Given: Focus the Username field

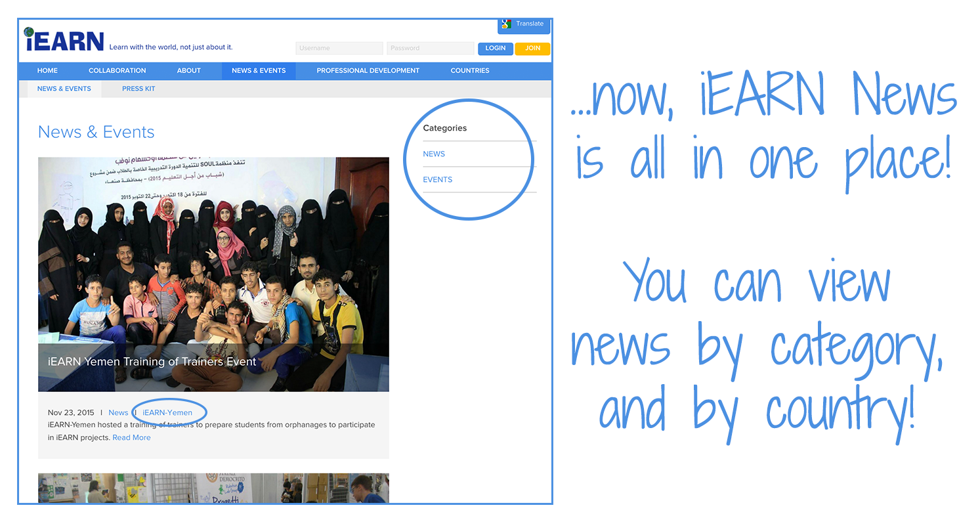Looking at the screenshot, I should pos(339,48).
